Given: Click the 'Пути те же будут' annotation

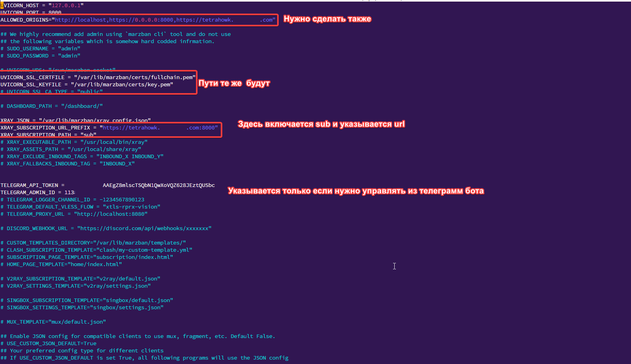Looking at the screenshot, I should [x=234, y=84].
